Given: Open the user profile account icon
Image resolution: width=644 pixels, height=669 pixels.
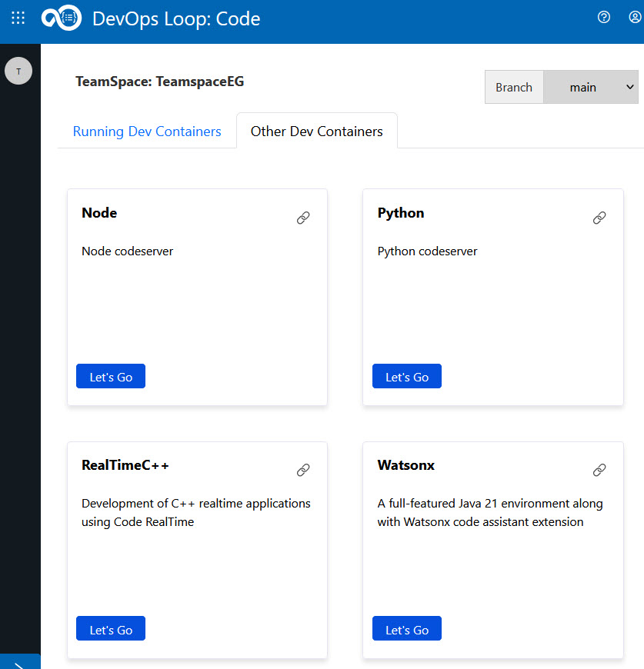Looking at the screenshot, I should click(634, 18).
